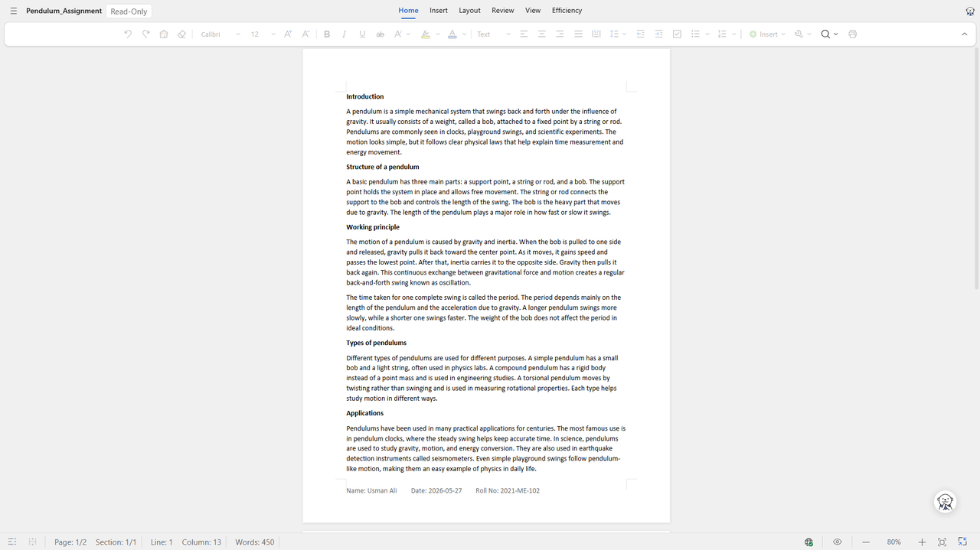
Task: Click the line spacing icon
Action: [613, 34]
